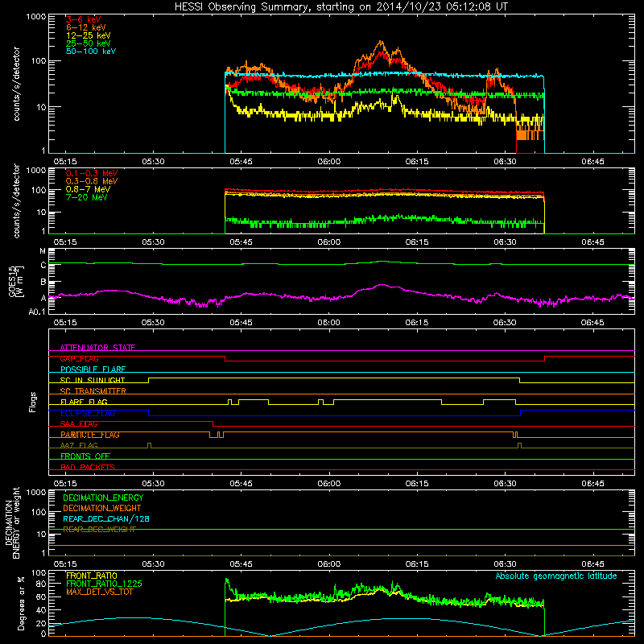
Task: Click the DECIMATION ENERGY or weight axis title
Action: coord(12,522)
